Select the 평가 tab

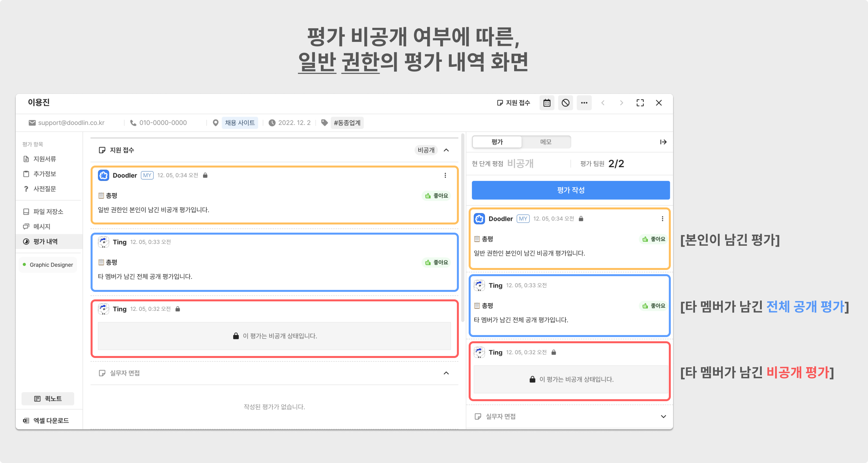[x=497, y=142]
